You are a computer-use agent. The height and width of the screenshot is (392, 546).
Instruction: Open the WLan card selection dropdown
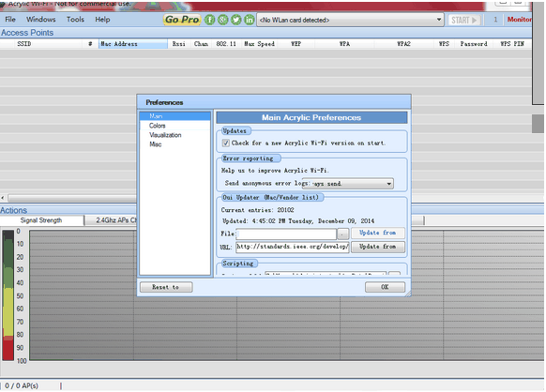click(350, 21)
